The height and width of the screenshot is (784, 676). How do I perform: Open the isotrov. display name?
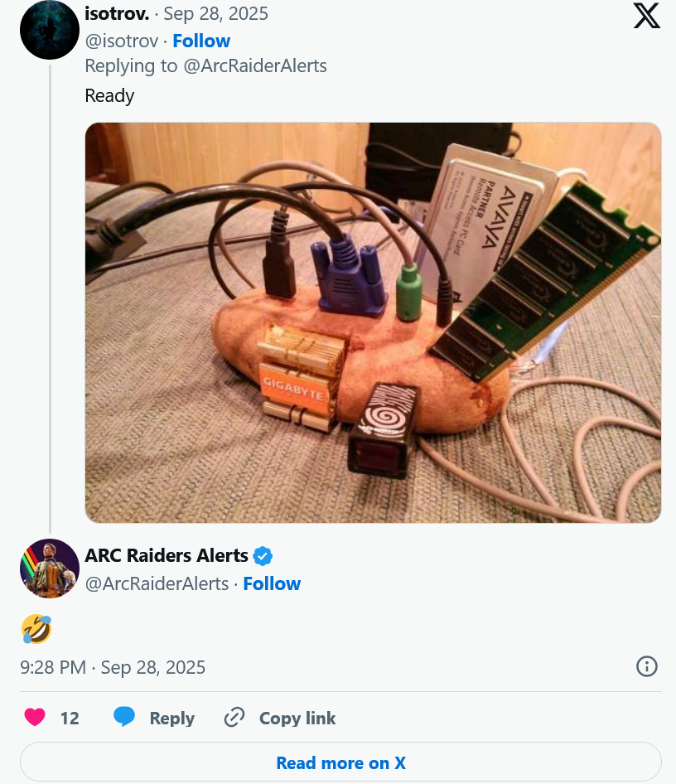[x=117, y=14]
